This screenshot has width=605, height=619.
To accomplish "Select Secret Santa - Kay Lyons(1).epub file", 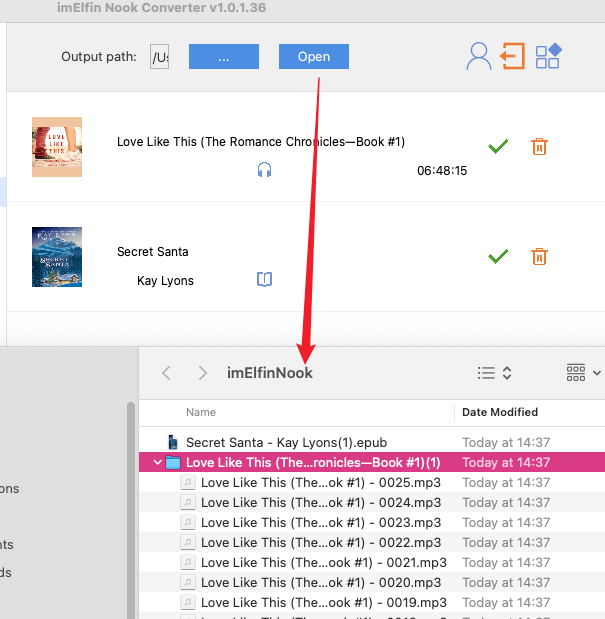I will [x=372, y=442].
